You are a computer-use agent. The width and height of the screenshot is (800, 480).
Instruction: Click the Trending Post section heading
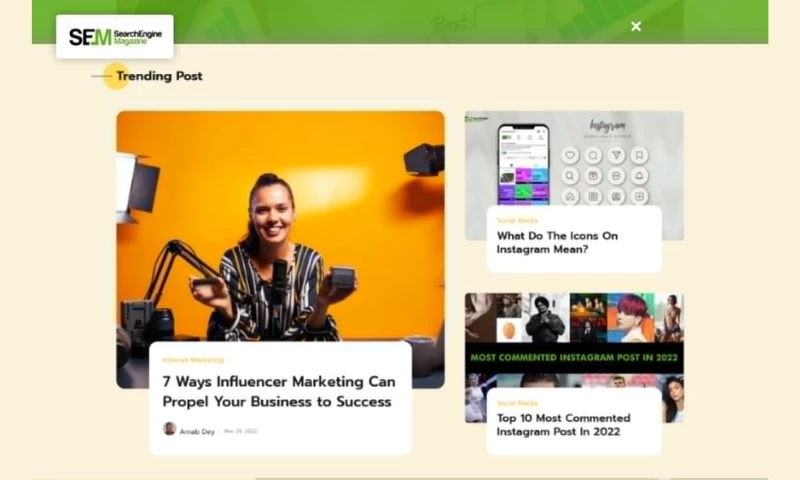tap(158, 76)
